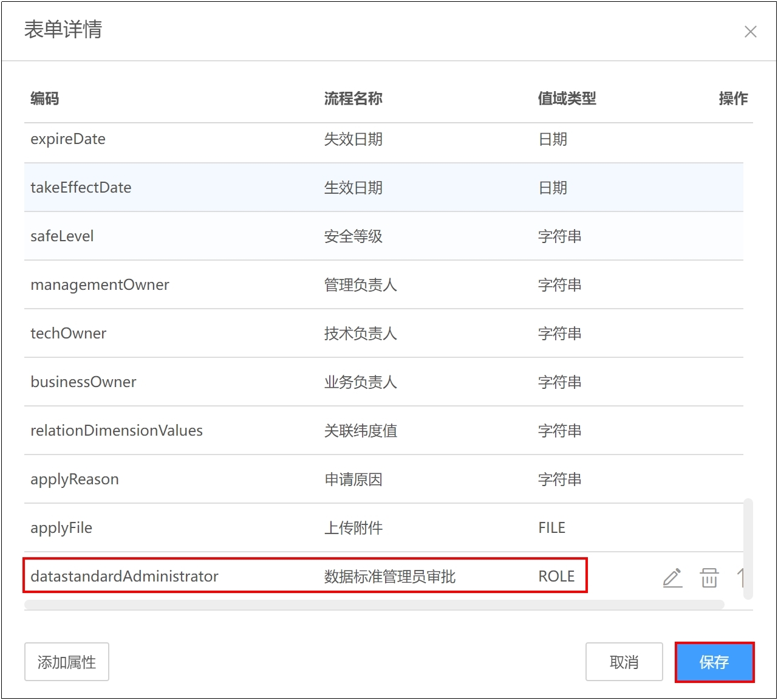Click the 数据标准管理员审批 name cell
Image resolution: width=778 pixels, height=700 pixels.
(x=390, y=577)
